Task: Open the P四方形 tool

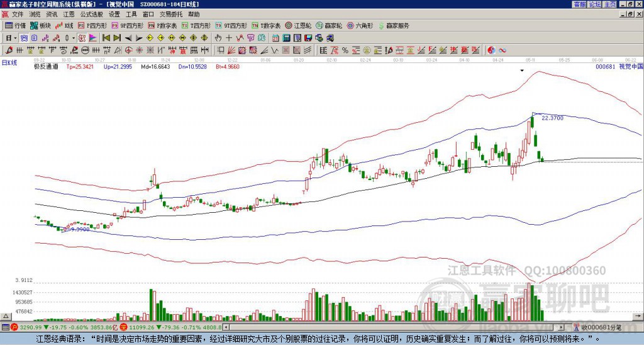Action: pyautogui.click(x=93, y=26)
